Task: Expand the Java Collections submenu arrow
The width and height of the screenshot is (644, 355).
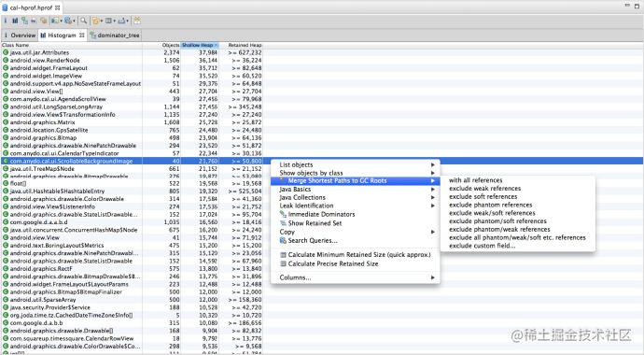Action: tap(432, 198)
